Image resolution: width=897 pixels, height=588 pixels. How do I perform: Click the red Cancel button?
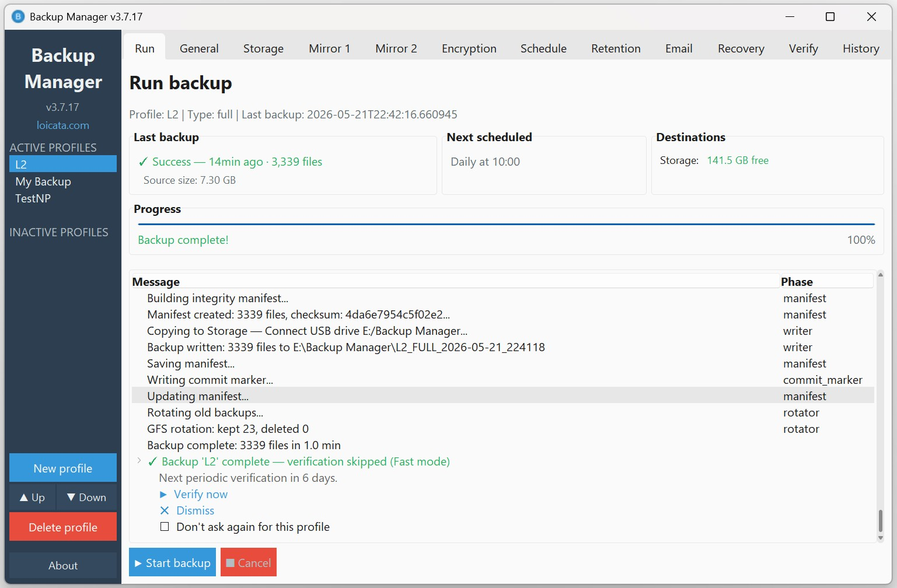click(x=249, y=562)
